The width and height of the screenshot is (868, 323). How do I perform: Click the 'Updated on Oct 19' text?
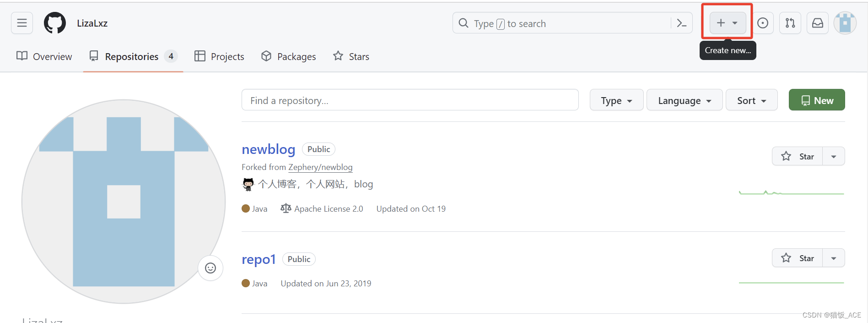tap(411, 209)
